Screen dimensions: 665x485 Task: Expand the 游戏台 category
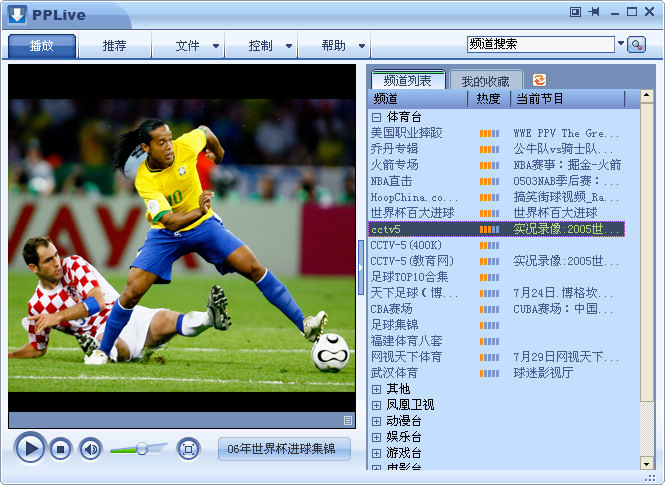tap(376, 453)
